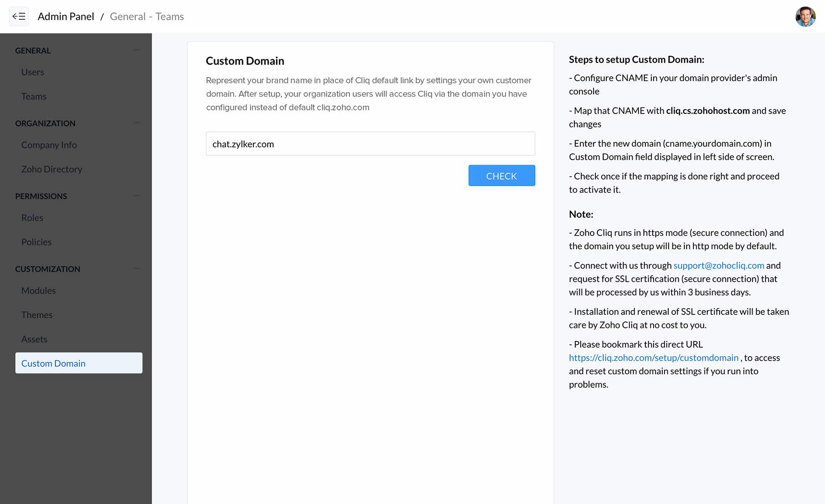Focus the custom domain input field
The height and width of the screenshot is (504, 825).
[x=370, y=144]
